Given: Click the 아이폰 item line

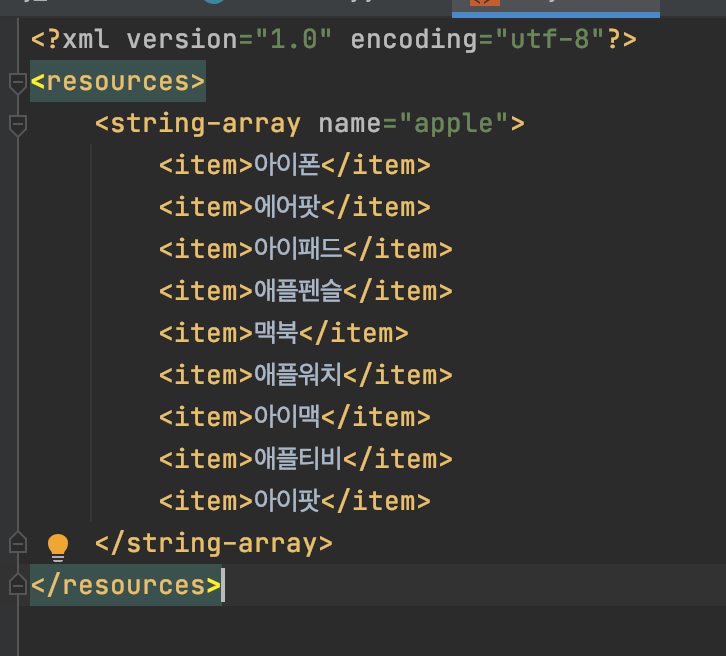Looking at the screenshot, I should tap(294, 165).
